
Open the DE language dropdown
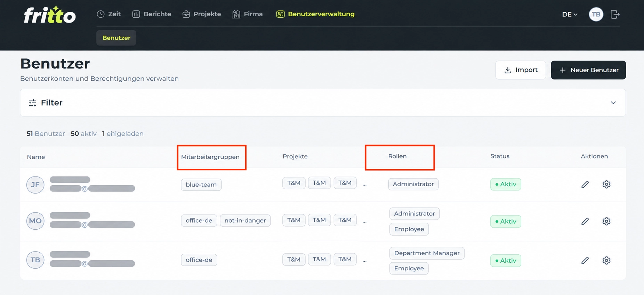click(570, 14)
